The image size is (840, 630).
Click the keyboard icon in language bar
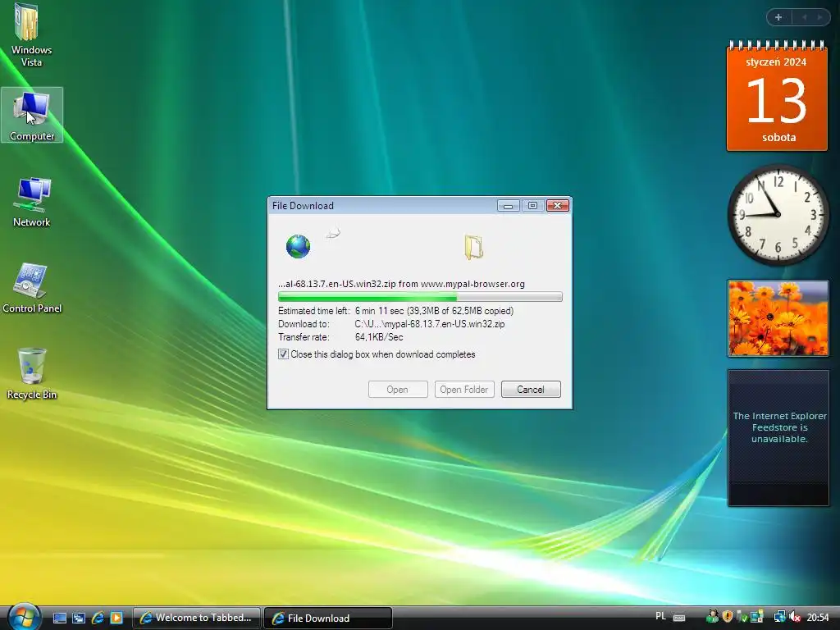[x=678, y=618]
